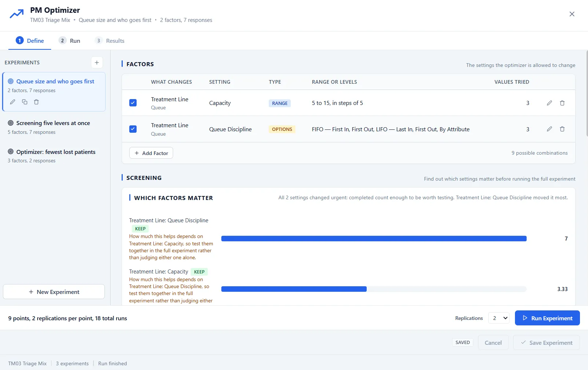This screenshot has width=588, height=370.
Task: Click the Save Experiment button
Action: 546,343
